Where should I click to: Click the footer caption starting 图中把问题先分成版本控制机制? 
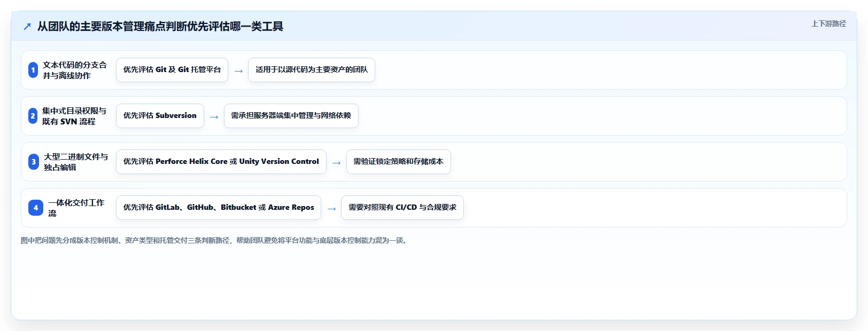[215, 241]
